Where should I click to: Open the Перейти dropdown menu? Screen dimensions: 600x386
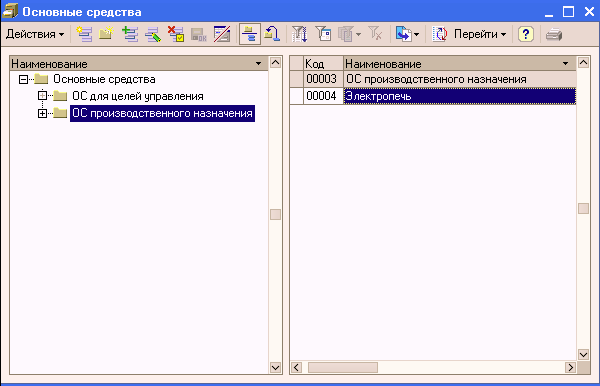480,34
